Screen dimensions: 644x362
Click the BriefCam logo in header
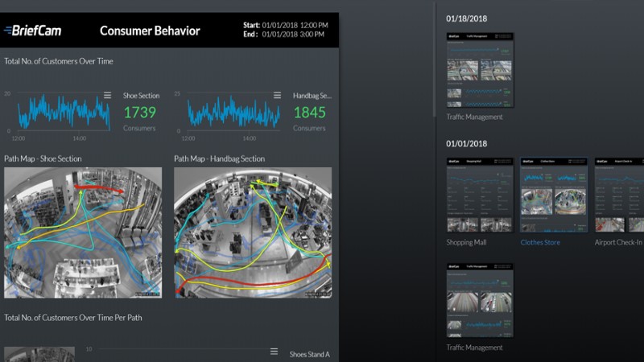pos(32,31)
